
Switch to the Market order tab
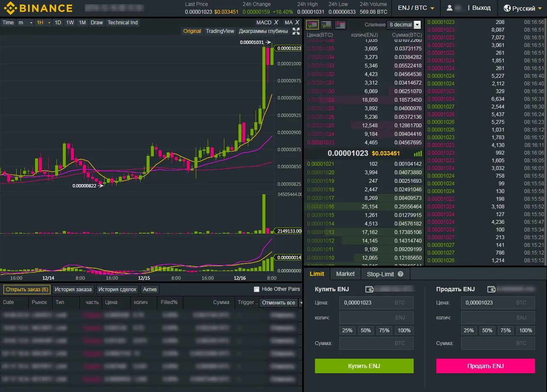(x=345, y=274)
